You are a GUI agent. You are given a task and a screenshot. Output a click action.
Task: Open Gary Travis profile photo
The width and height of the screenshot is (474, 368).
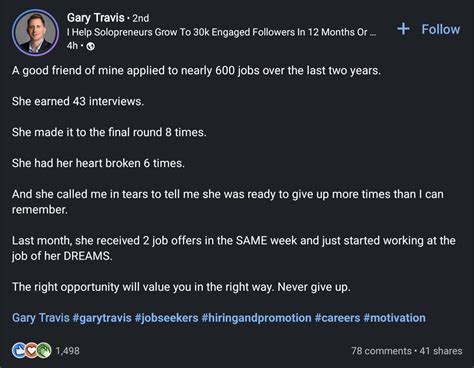click(x=35, y=32)
